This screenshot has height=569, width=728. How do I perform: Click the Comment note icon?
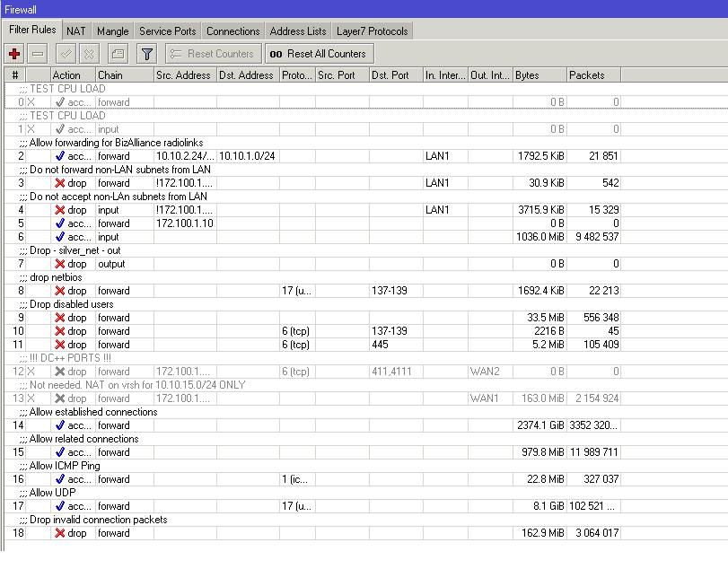118,54
